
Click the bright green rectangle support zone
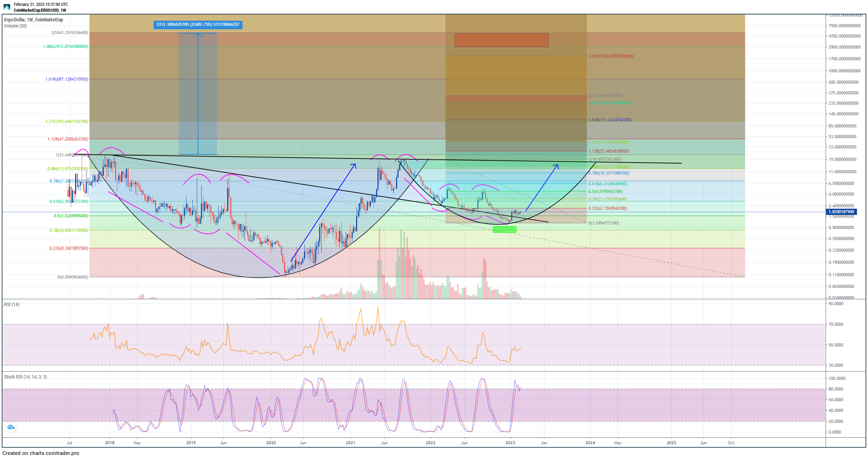click(x=504, y=229)
